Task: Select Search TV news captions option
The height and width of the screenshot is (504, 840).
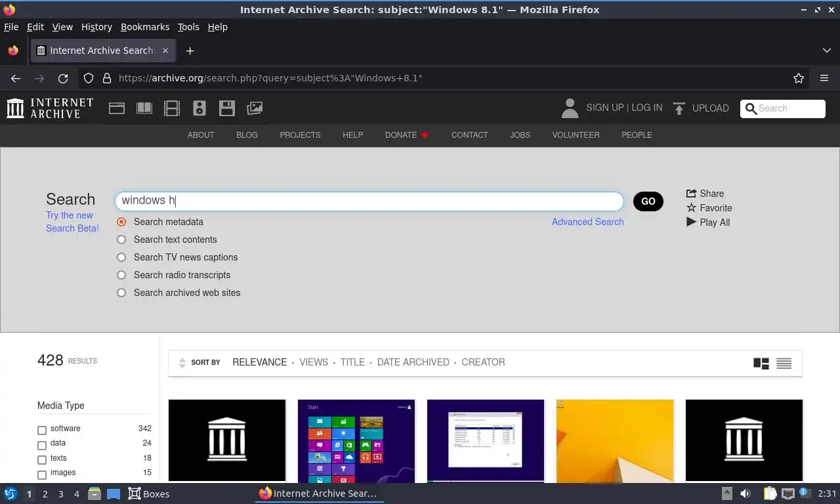Action: pyautogui.click(x=121, y=257)
